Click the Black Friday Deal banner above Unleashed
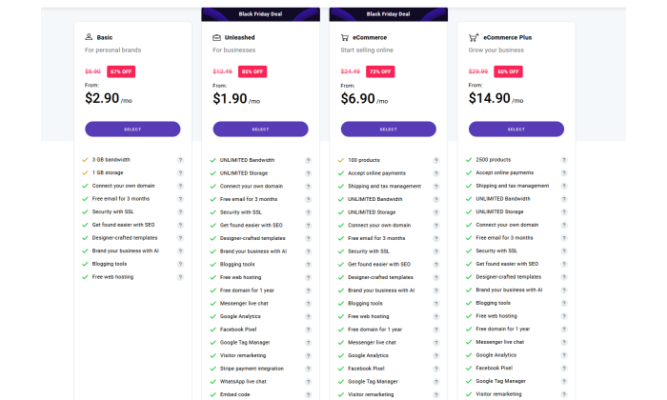The height and width of the screenshot is (400, 667). click(x=260, y=14)
